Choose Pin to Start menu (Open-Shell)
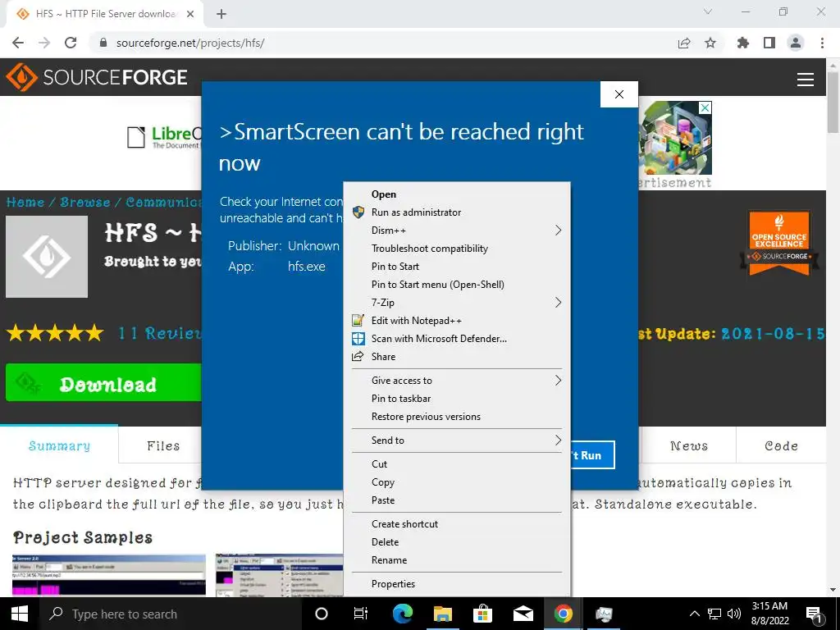The image size is (840, 630). [457, 285]
